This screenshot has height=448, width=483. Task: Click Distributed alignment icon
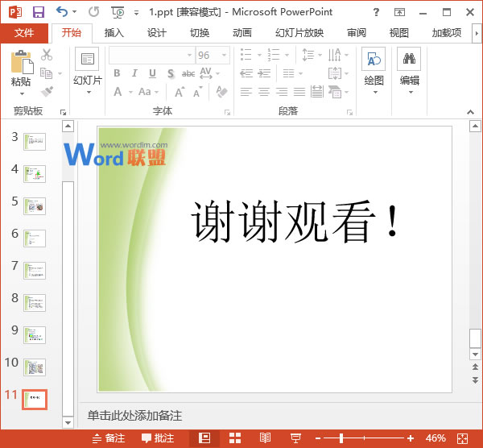317,92
